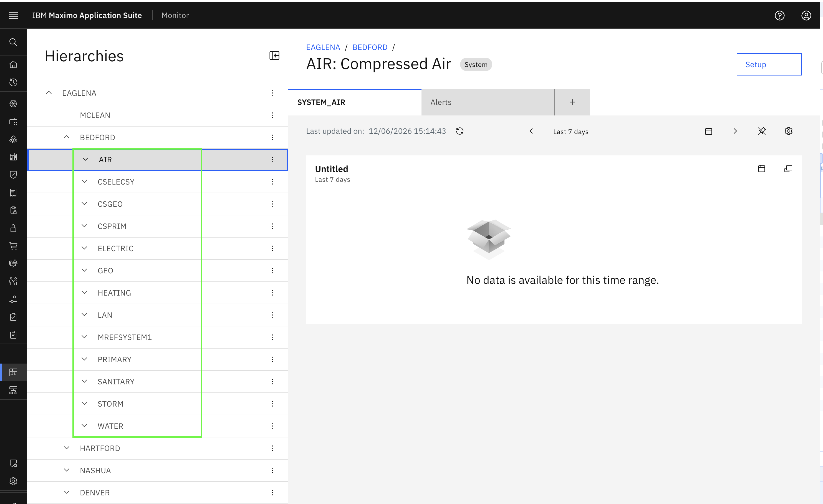Viewport: 823px width, 504px height.
Task: Follow the EAGLENA breadcrumb link
Action: coord(323,47)
